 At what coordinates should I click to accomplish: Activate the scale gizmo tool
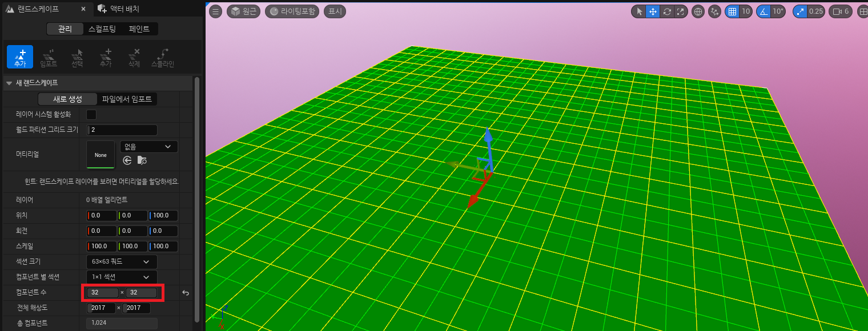pyautogui.click(x=681, y=11)
